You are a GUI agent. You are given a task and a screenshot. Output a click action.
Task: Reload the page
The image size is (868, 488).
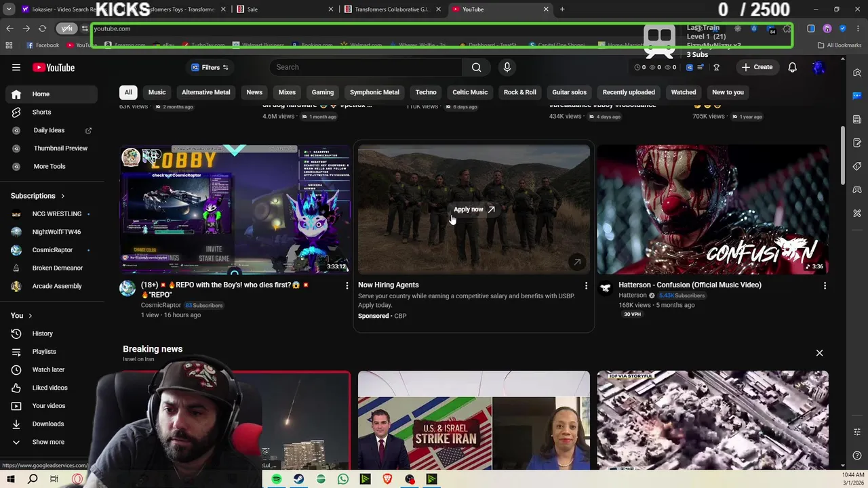[42, 28]
